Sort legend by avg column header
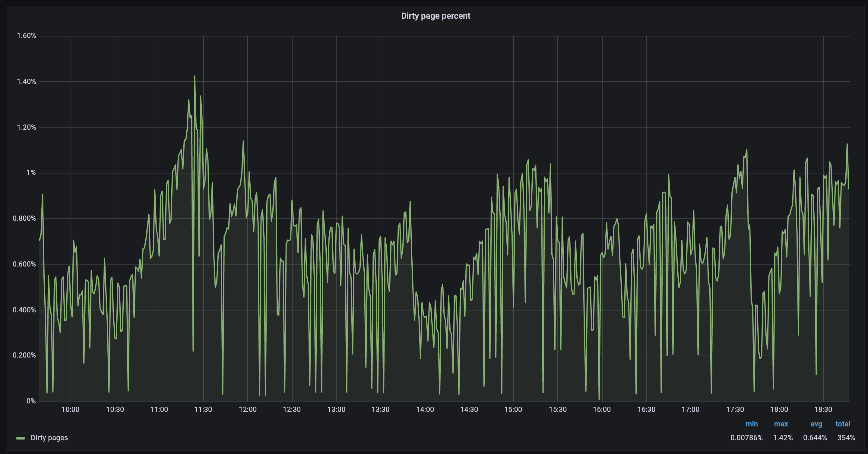Screen dimensions: 868x454 [x=816, y=424]
